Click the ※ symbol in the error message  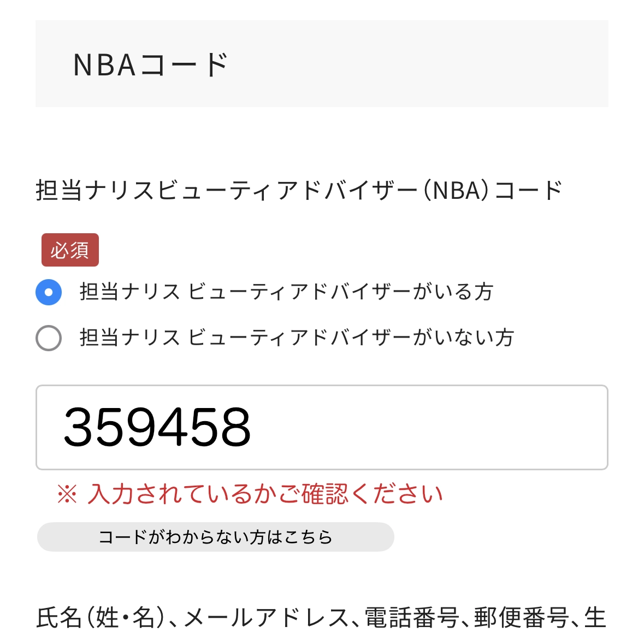67,495
